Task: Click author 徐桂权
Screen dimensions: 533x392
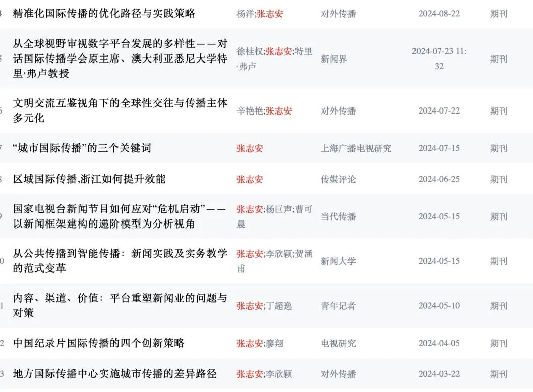Action: (250, 51)
